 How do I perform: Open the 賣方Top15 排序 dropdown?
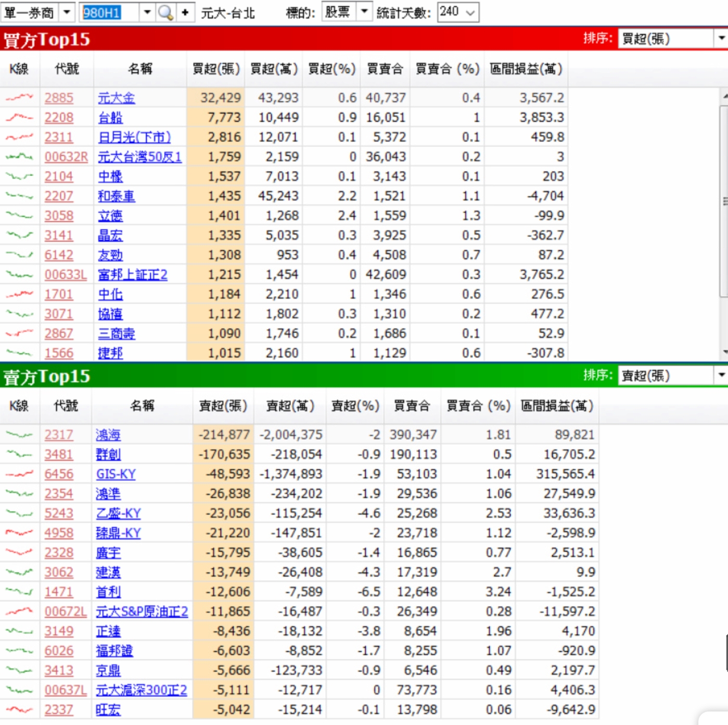[x=721, y=375]
